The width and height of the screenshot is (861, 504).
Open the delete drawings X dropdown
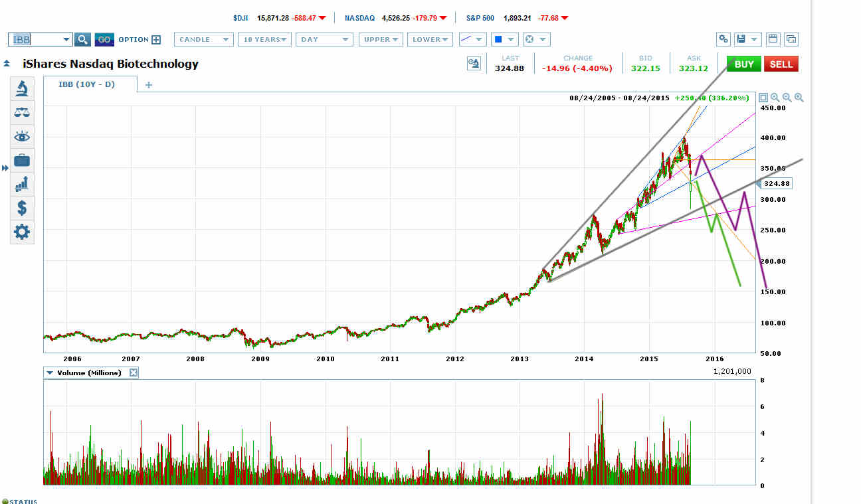coord(535,40)
